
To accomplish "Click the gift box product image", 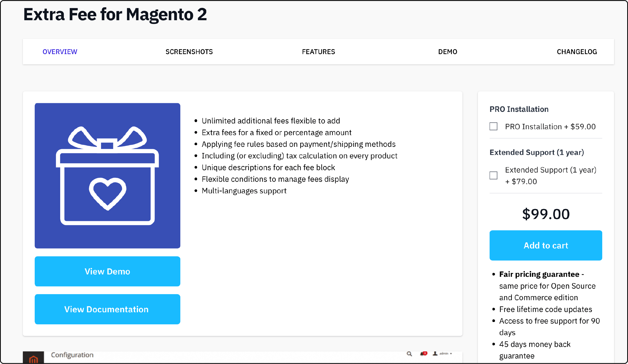I will pyautogui.click(x=107, y=176).
